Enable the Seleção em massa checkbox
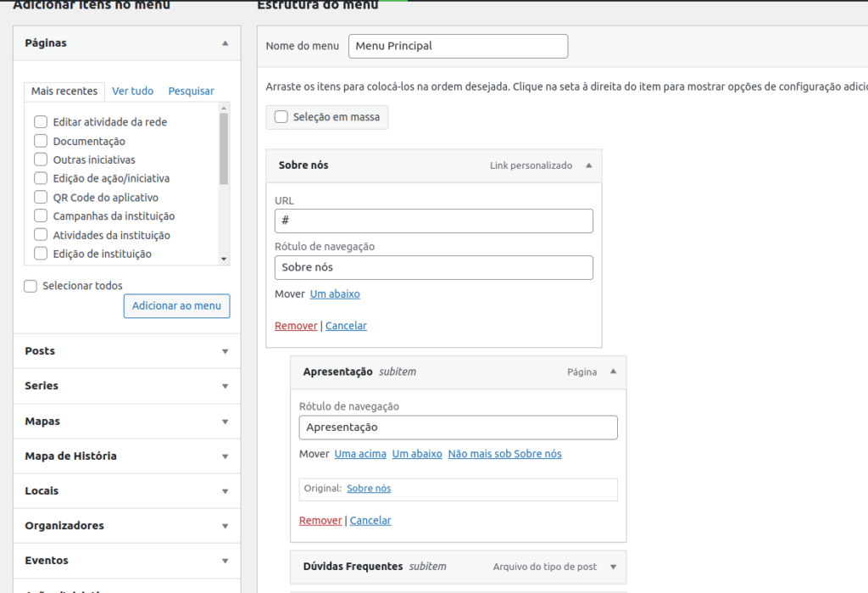 [x=281, y=117]
